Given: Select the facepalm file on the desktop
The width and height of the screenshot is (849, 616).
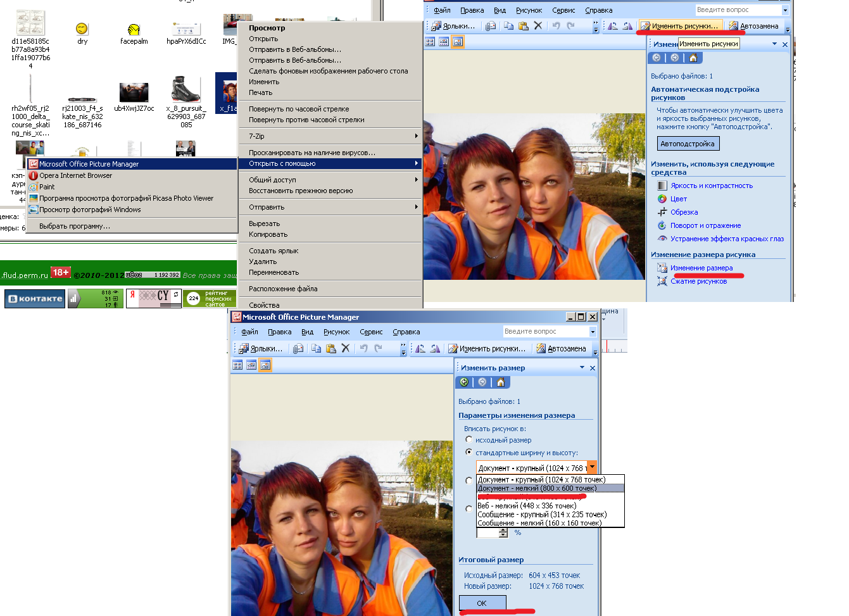Looking at the screenshot, I should [x=134, y=33].
